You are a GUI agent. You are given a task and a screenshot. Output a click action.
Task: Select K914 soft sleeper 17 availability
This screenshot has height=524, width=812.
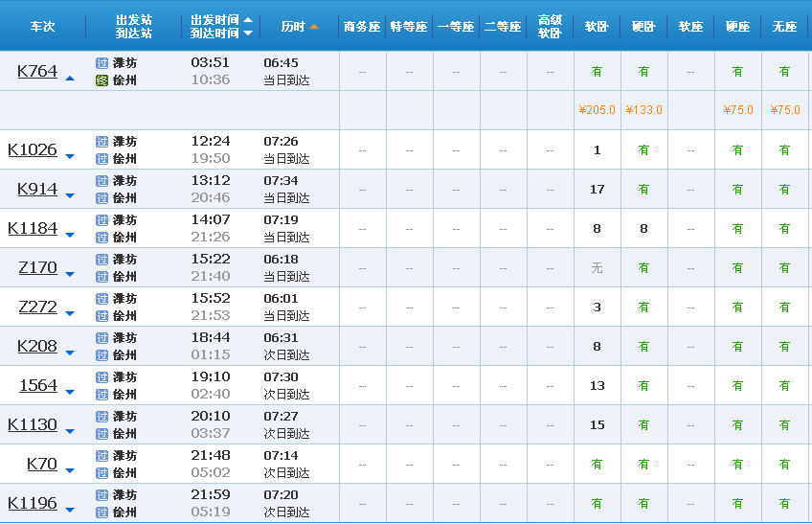pos(598,189)
